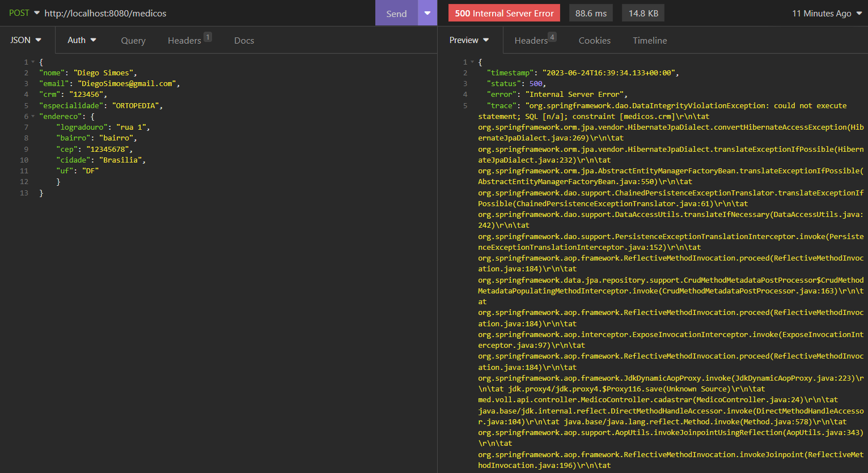The image size is (868, 473).
Task: Click the 88.6 ms response time
Action: pyautogui.click(x=591, y=13)
